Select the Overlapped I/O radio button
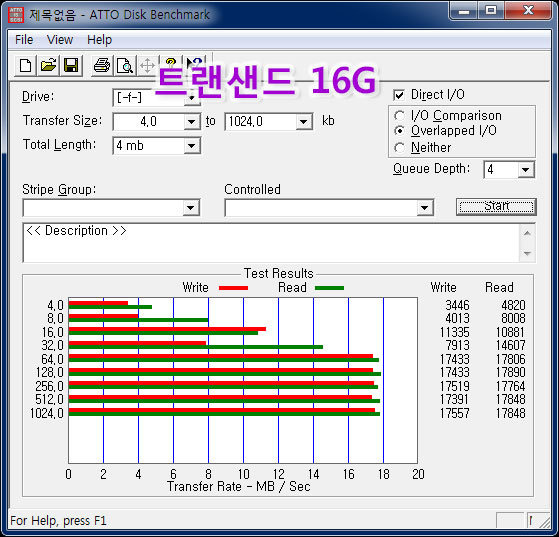 pos(399,131)
